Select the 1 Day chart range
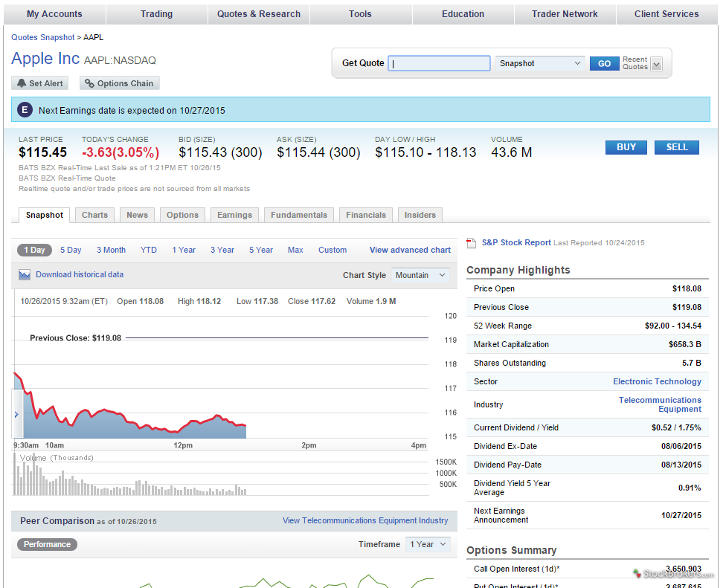Screen dimensions: 726x588 [x=35, y=250]
